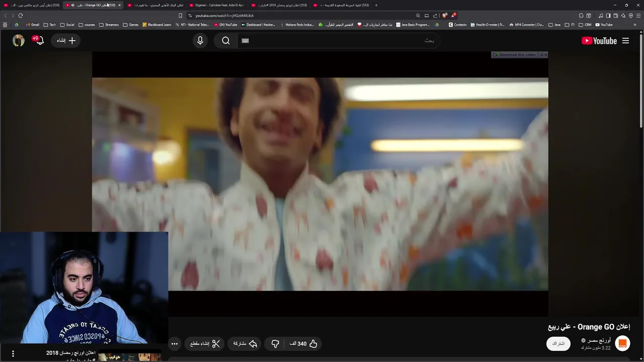Reload the page
Screen dimensions: 644x362
[x=21, y=16]
